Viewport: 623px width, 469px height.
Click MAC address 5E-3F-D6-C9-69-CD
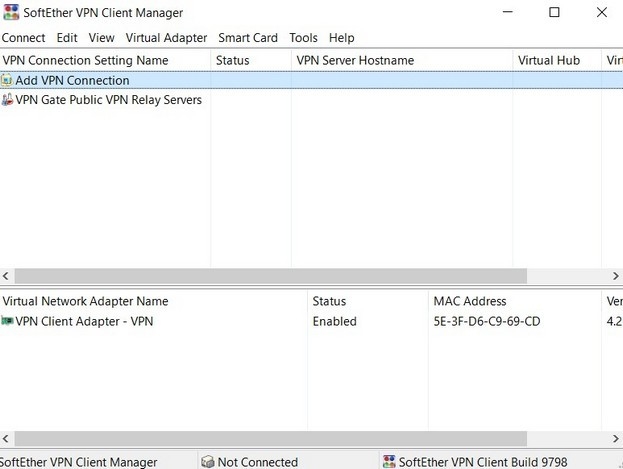point(487,321)
